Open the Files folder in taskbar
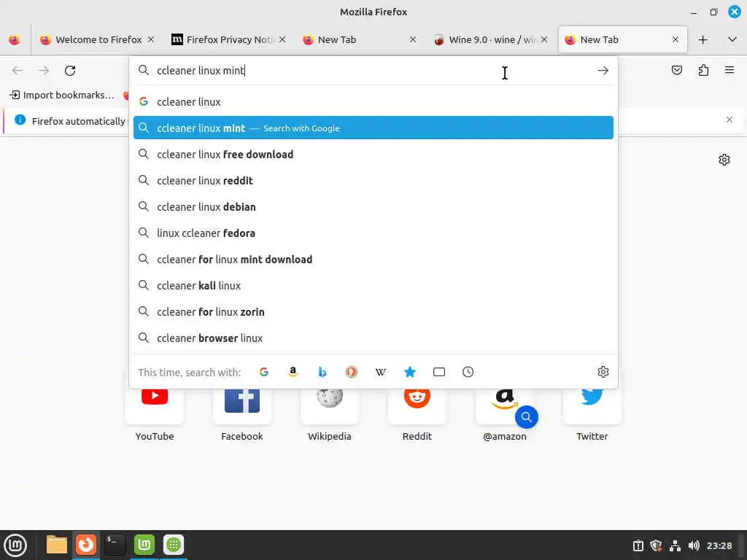The image size is (747, 560). click(57, 545)
